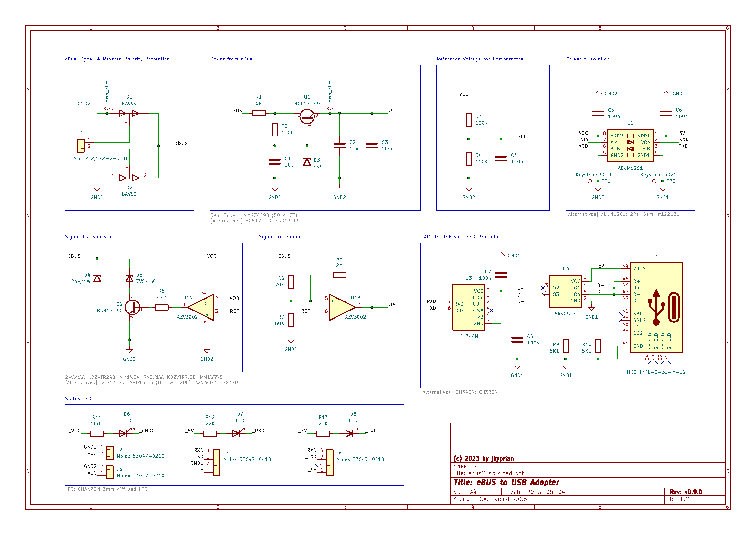Click the J1 MSTBA connector symbol

81,146
